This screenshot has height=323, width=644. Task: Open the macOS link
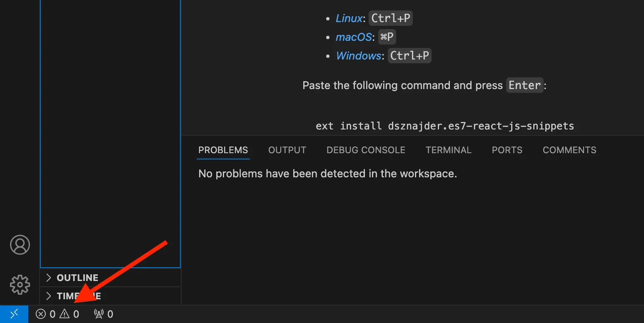353,37
